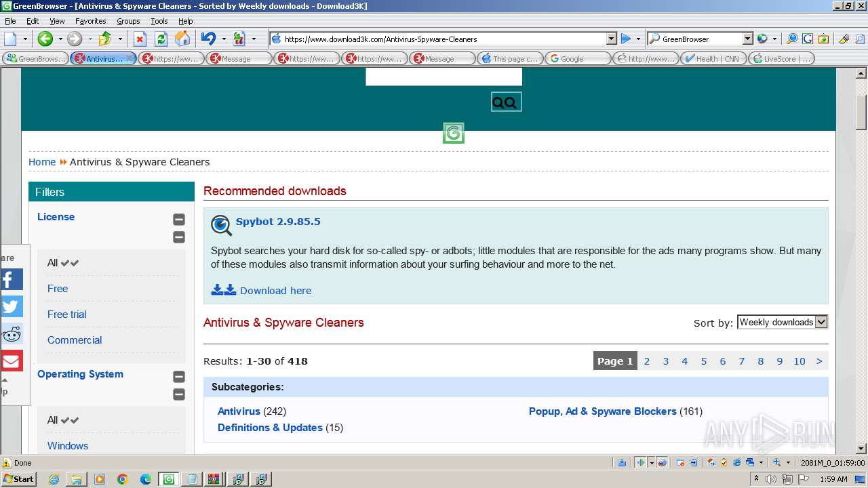The height and width of the screenshot is (488, 868).
Task: Share the page via red email icon
Action: tap(12, 361)
